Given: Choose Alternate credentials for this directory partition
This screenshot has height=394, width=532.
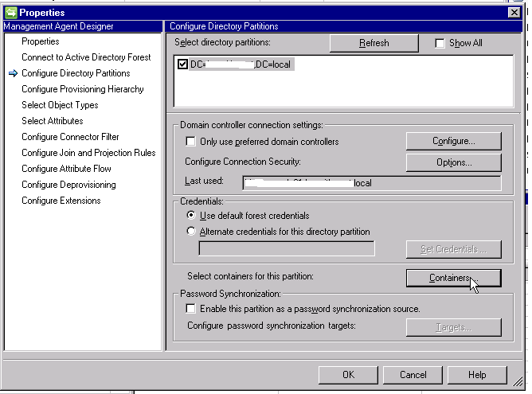Looking at the screenshot, I should click(190, 232).
